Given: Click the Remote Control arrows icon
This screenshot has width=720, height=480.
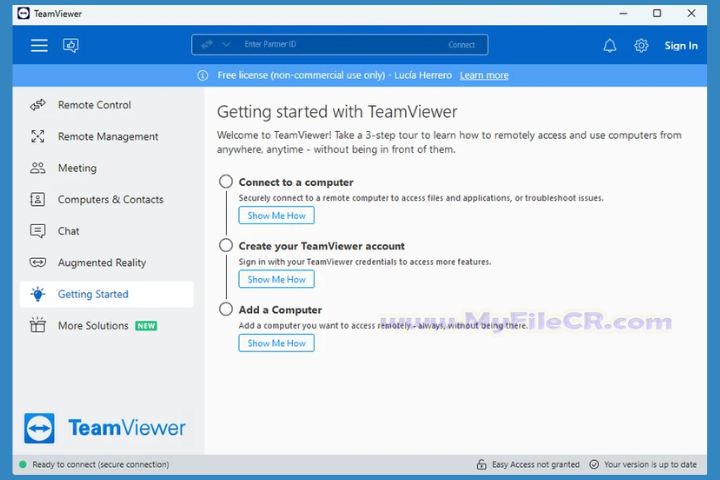Looking at the screenshot, I should pyautogui.click(x=38, y=105).
